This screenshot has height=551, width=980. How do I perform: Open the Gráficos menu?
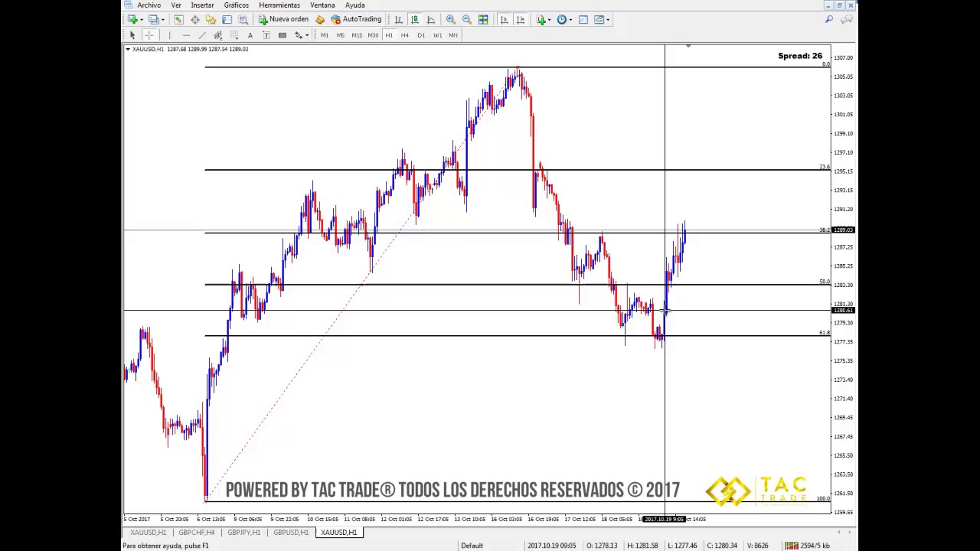click(237, 5)
